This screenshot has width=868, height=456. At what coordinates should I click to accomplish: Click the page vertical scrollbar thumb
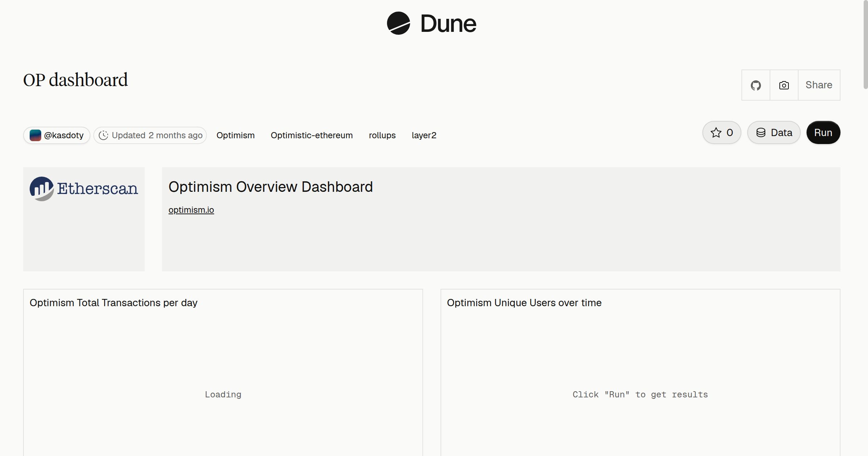coord(865,45)
